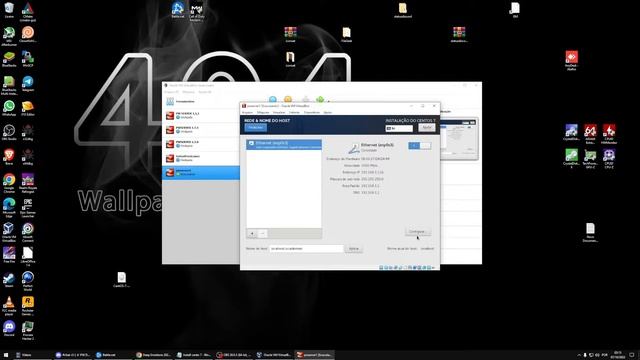Add a network device with plus button
The height and width of the screenshot is (360, 640).
pos(252,233)
